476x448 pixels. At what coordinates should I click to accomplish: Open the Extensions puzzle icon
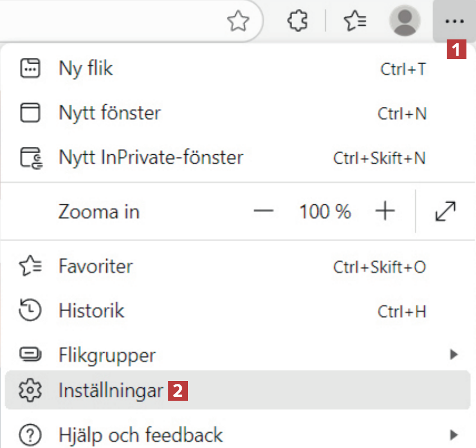[x=298, y=21]
